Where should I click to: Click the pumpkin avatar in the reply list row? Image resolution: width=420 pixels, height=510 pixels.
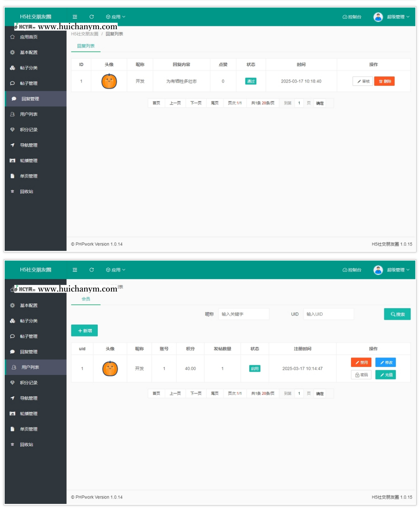[109, 81]
